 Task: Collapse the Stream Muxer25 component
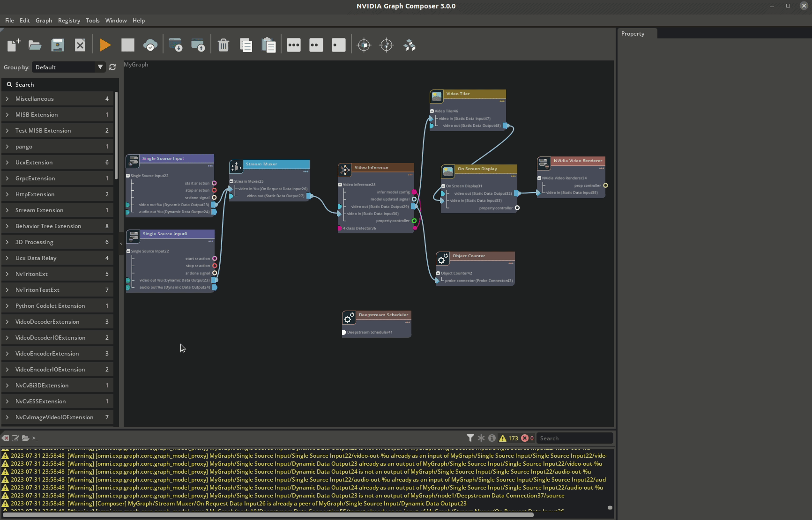tap(231, 181)
